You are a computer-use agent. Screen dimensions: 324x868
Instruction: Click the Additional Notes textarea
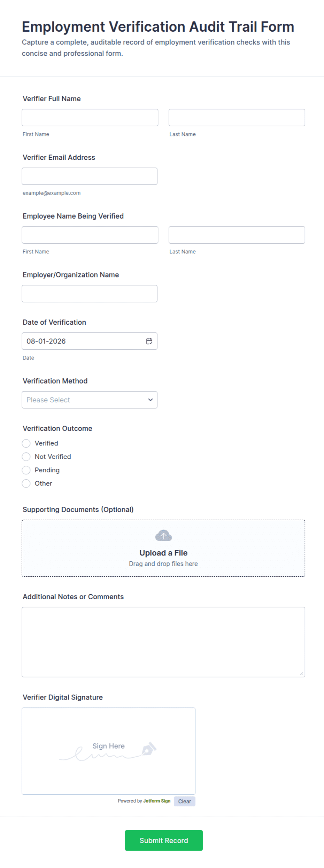pos(163,642)
